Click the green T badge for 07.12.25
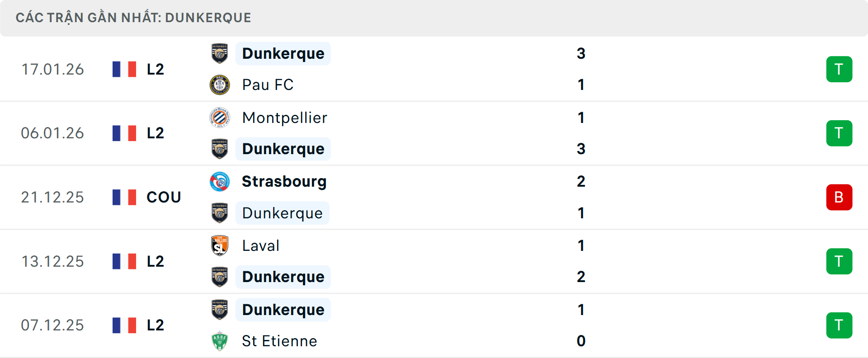 tap(839, 325)
